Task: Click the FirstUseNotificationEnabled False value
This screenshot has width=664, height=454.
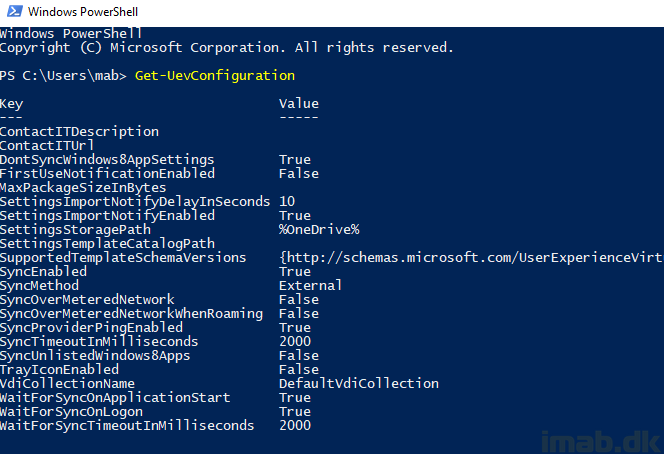Action: 299,174
